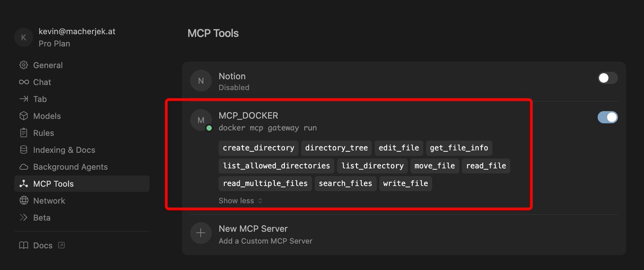Click the search_files tool chip

pos(345,184)
